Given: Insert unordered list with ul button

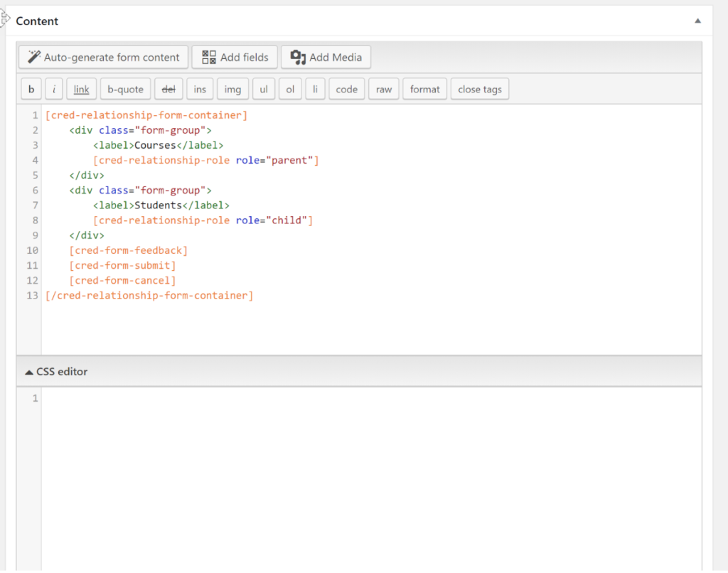Looking at the screenshot, I should (x=264, y=90).
